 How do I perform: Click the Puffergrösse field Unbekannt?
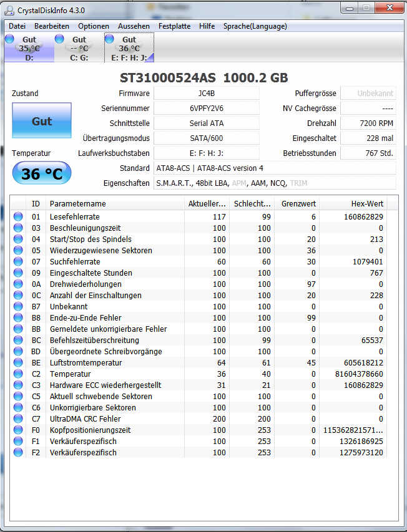(x=368, y=94)
